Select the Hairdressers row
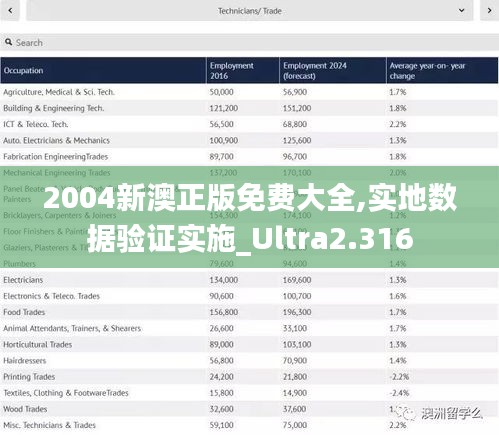The image size is (499, 435). 249,361
